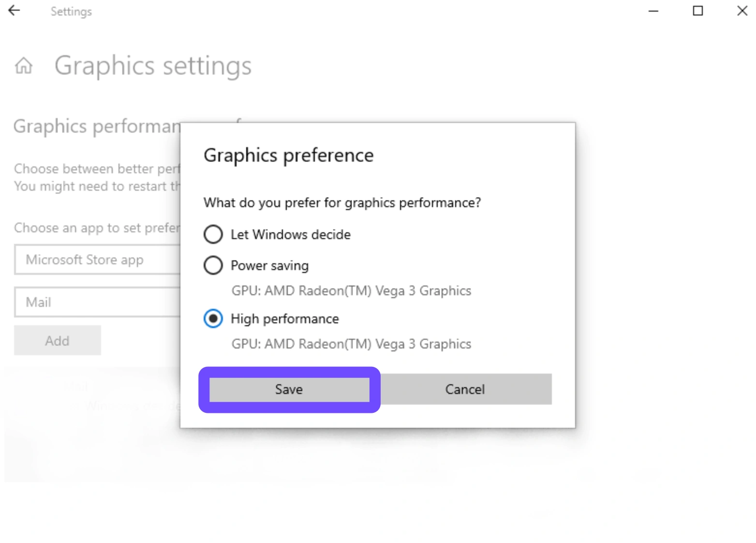Click Cancel in Graphics preference dialog
The height and width of the screenshot is (543, 756).
pyautogui.click(x=465, y=390)
